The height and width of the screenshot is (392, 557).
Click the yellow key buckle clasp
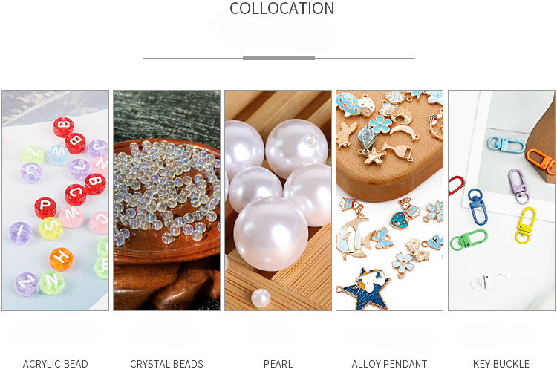[x=525, y=225]
